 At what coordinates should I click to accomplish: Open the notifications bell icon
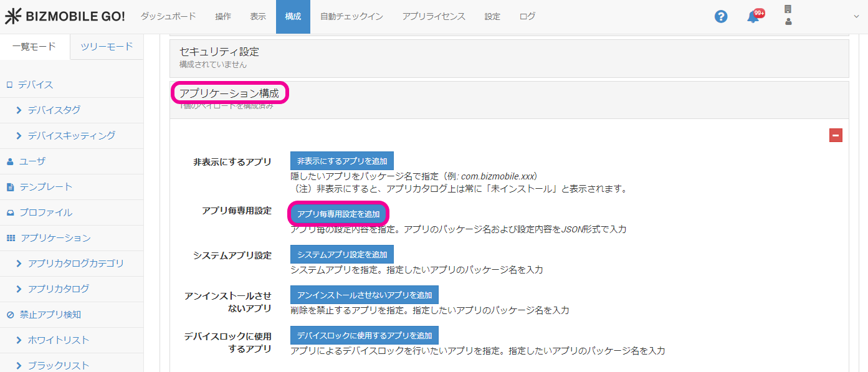753,17
